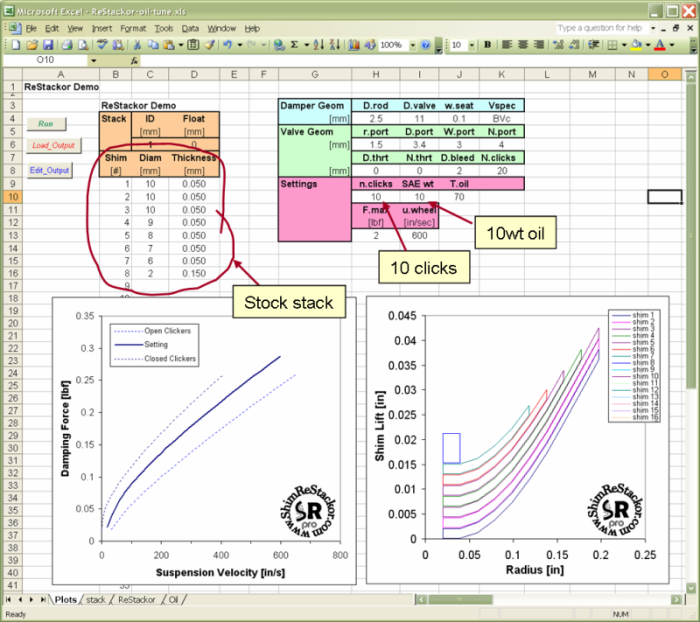Copy selection with the Copy icon
Screen dimensions: 700x622
pyautogui.click(x=153, y=45)
